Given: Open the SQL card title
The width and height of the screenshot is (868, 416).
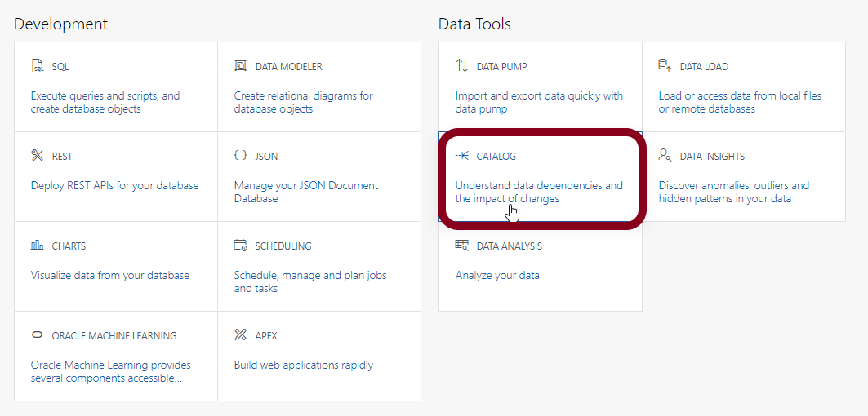Looking at the screenshot, I should click(x=60, y=67).
